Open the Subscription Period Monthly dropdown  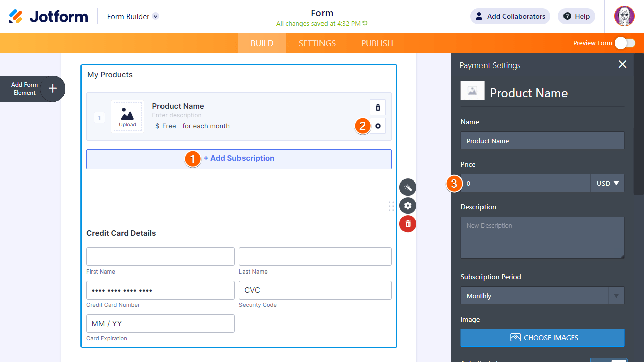pyautogui.click(x=542, y=296)
